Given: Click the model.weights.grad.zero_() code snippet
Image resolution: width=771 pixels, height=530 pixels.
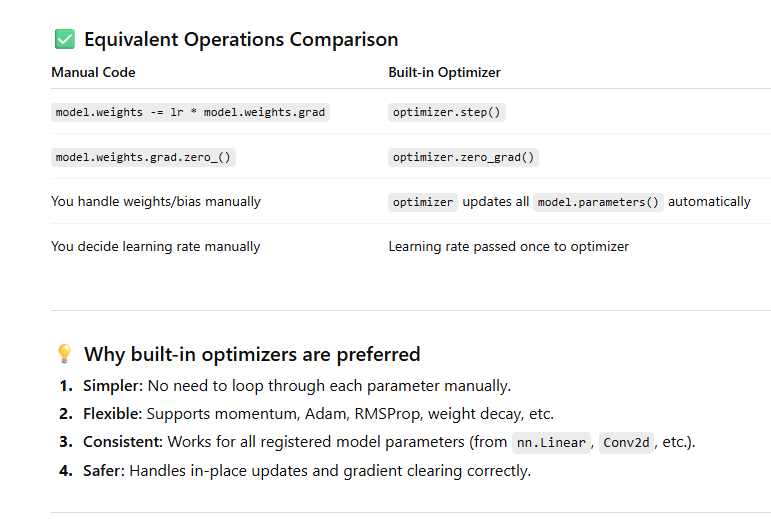Looking at the screenshot, I should click(x=145, y=157).
